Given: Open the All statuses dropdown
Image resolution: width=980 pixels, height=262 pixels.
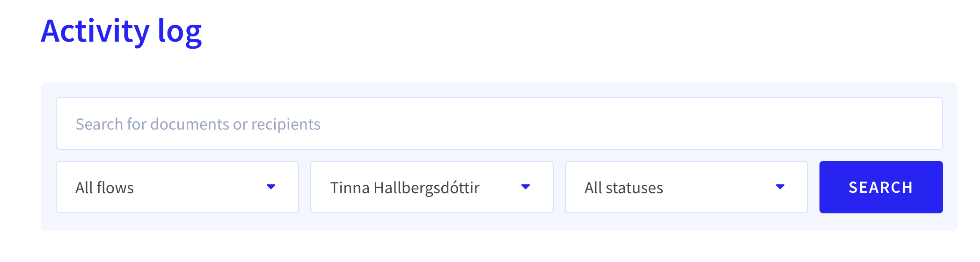Looking at the screenshot, I should coord(687,187).
